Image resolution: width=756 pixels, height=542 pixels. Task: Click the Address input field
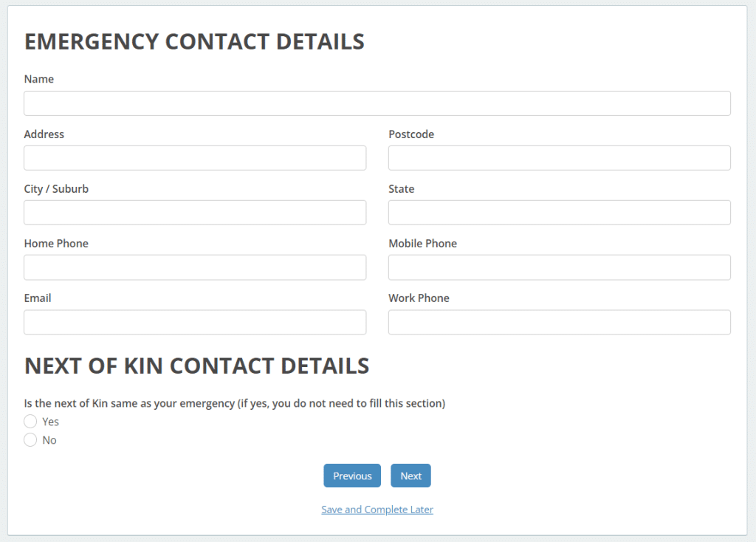point(195,157)
